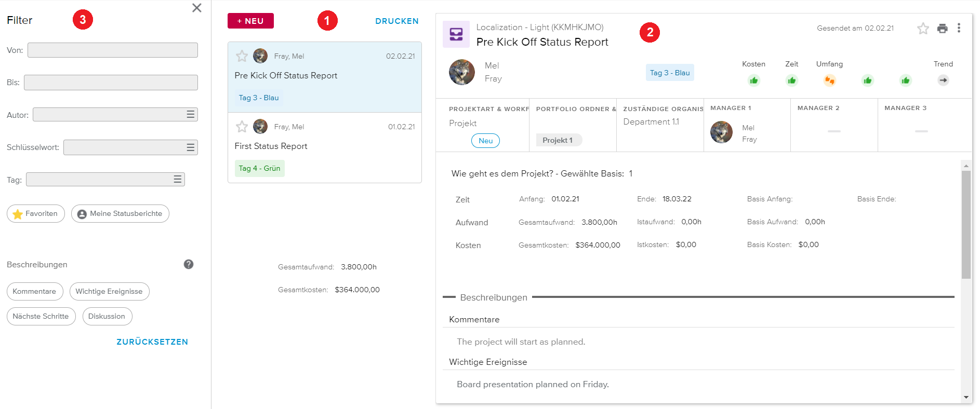980x409 pixels.
Task: Click the purple project type icon
Action: click(456, 34)
